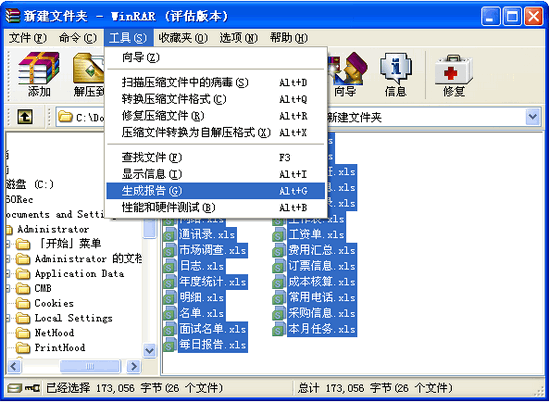Select the 日志.xls file icon

tap(169, 266)
